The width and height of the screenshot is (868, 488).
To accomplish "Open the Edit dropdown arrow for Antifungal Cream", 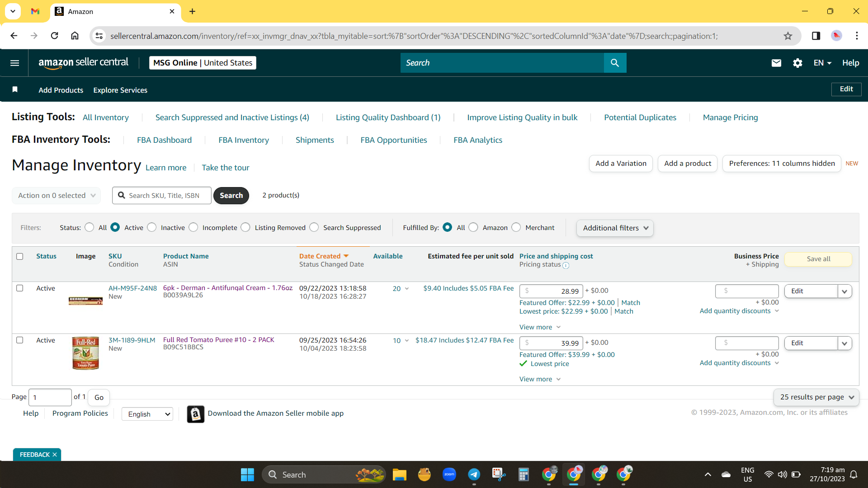I will 844,291.
